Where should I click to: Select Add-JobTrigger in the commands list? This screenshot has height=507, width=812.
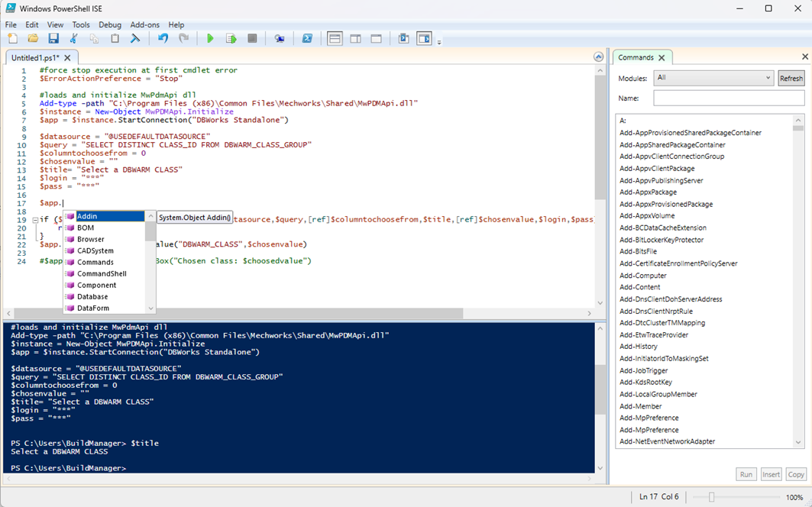[x=643, y=371]
